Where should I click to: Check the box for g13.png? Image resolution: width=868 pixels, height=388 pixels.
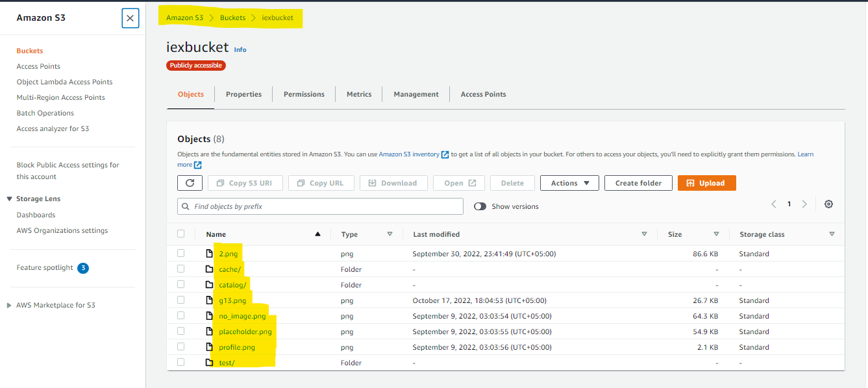180,300
